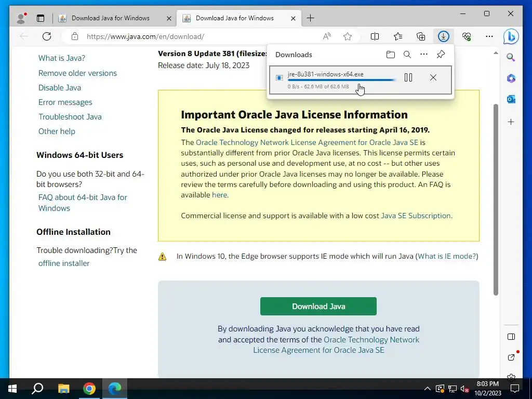
Task: Pause the jre-8u381 download
Action: click(x=408, y=78)
